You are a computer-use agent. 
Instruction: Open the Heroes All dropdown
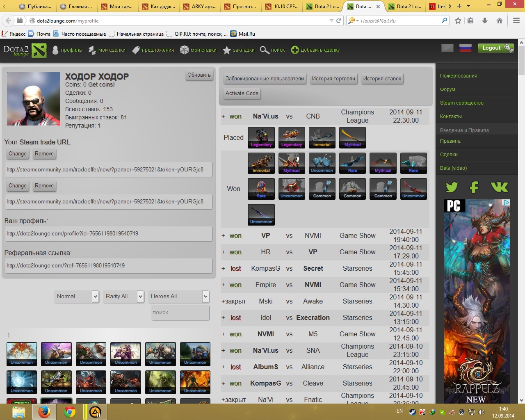(179, 296)
